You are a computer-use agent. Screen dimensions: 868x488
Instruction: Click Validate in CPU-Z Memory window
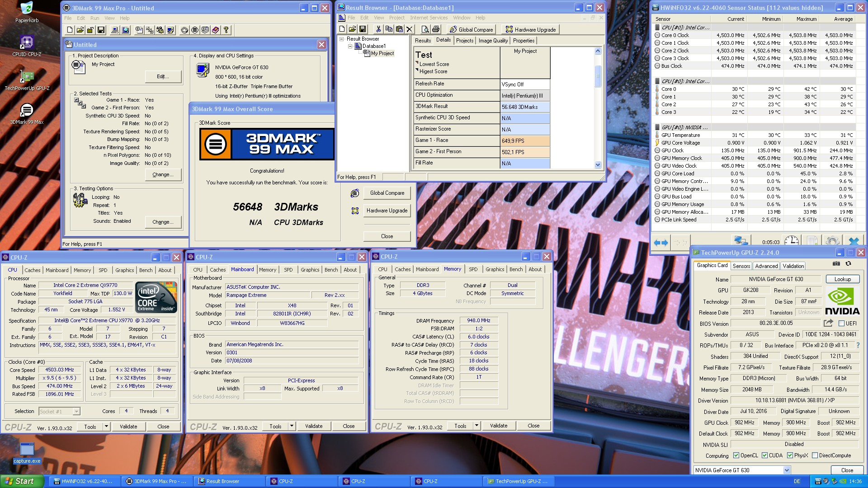[x=499, y=426]
